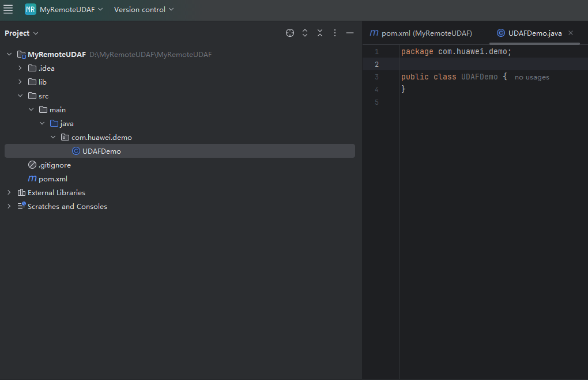Select Scratches and Consoles label
Viewport: 588px width, 380px height.
click(x=67, y=207)
